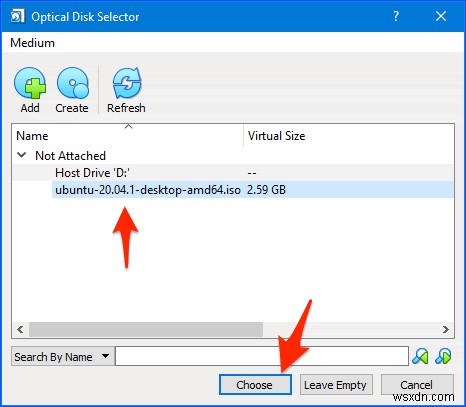
Task: Sort by the Name column header
Action: point(128,136)
